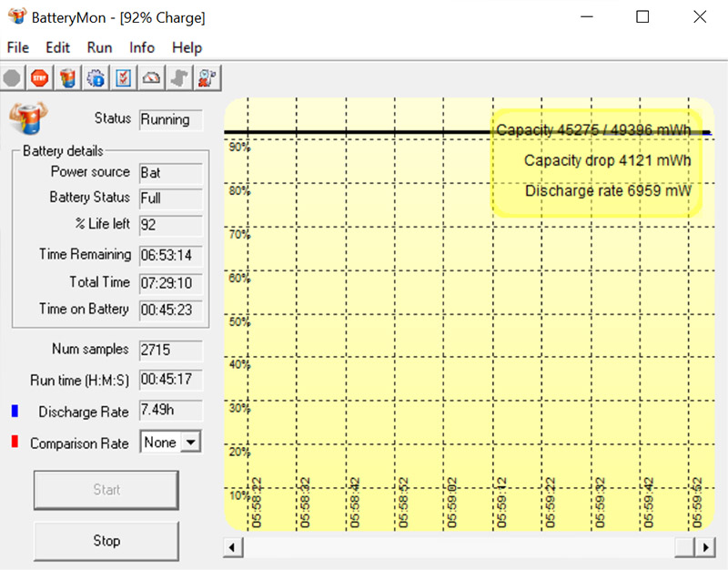Open the Help menu

point(187,47)
